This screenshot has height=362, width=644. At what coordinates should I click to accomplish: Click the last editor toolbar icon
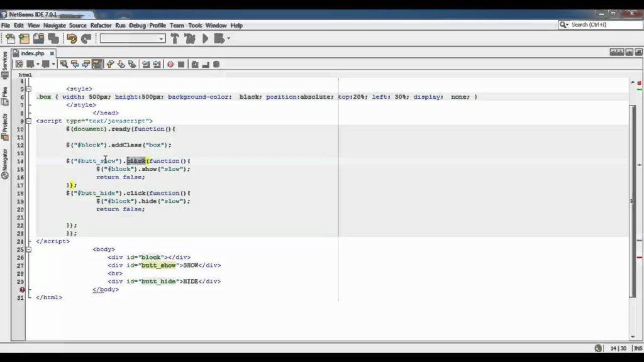(216, 64)
